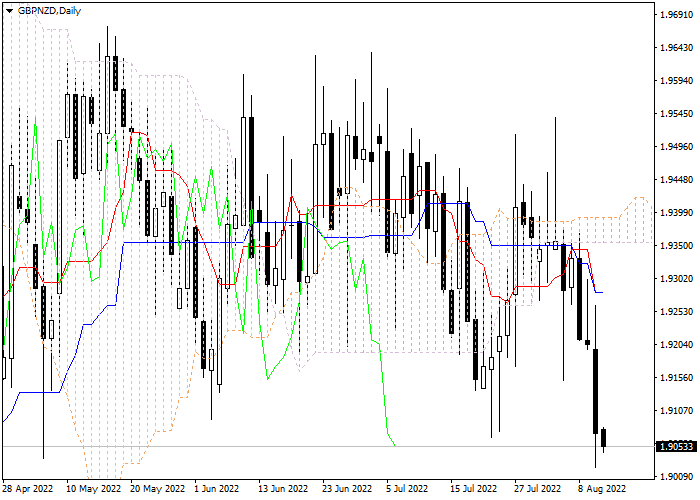The image size is (700, 500).
Task: Click the 13 Jun 2022 date label
Action: tap(283, 489)
